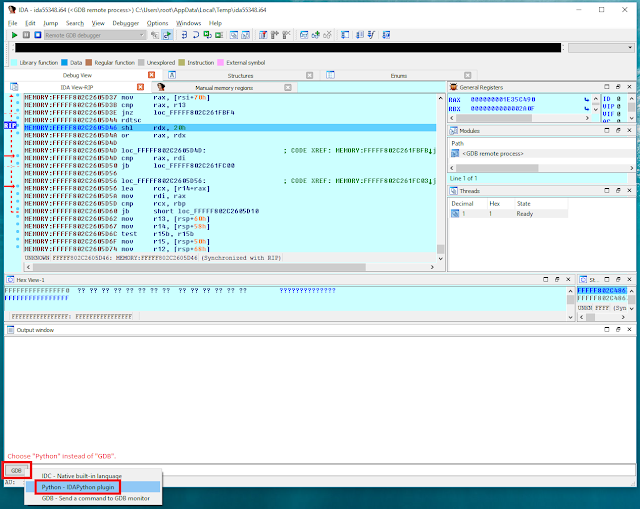Switch to Manual memory regions tab
The height and width of the screenshot is (509, 640).
click(224, 87)
